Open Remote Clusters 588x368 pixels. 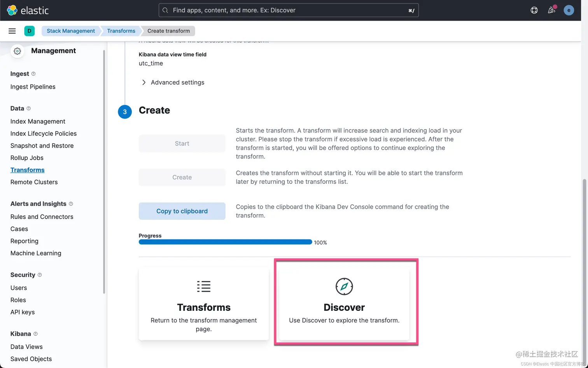pos(34,182)
